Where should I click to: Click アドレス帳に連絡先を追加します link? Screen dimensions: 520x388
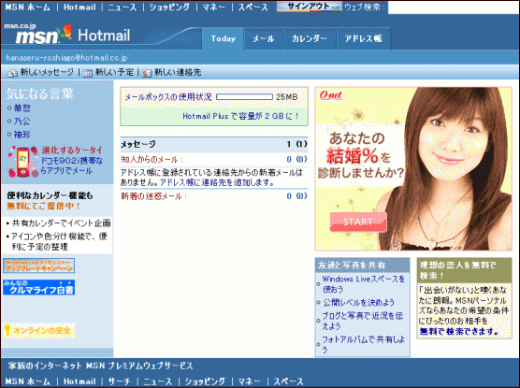[x=217, y=183]
